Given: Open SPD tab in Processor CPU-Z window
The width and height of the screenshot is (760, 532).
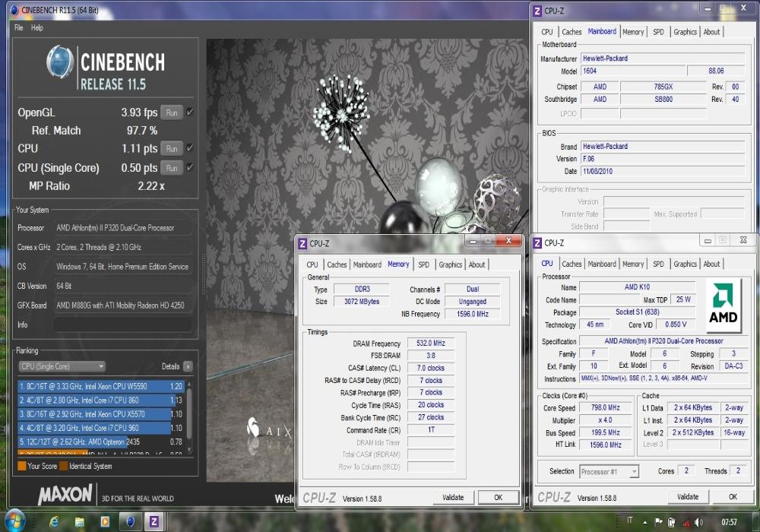Looking at the screenshot, I should click(x=658, y=264).
